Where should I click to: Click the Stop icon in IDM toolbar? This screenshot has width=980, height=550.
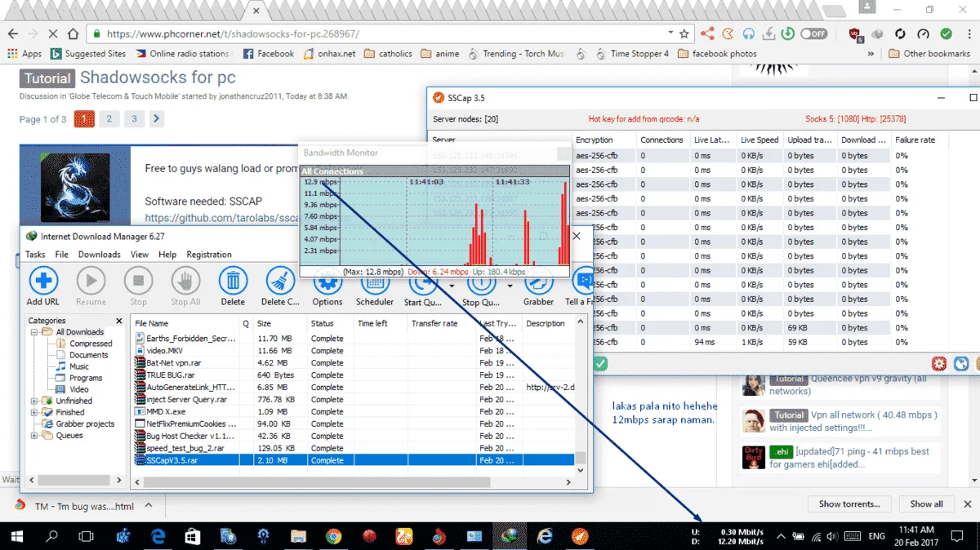[138, 281]
